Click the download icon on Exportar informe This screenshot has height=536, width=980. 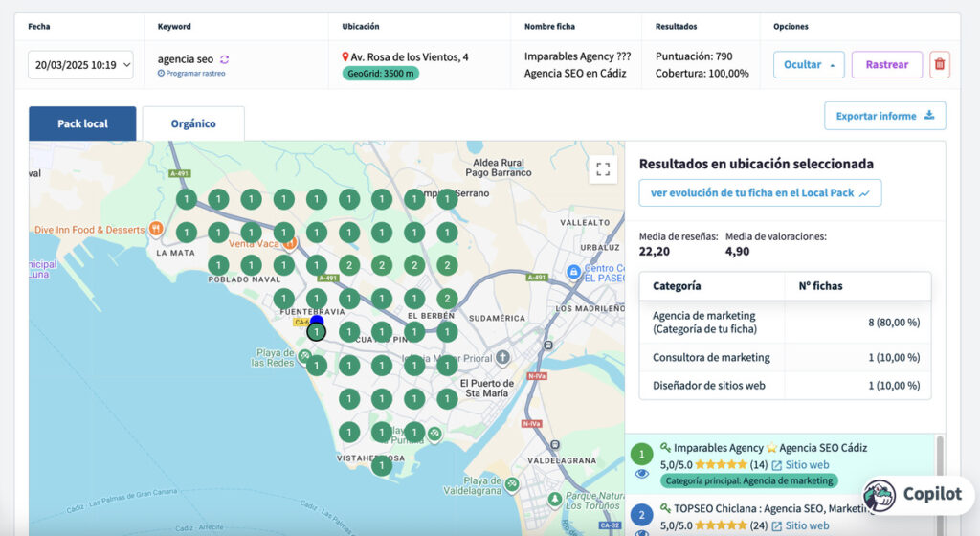pyautogui.click(x=929, y=116)
